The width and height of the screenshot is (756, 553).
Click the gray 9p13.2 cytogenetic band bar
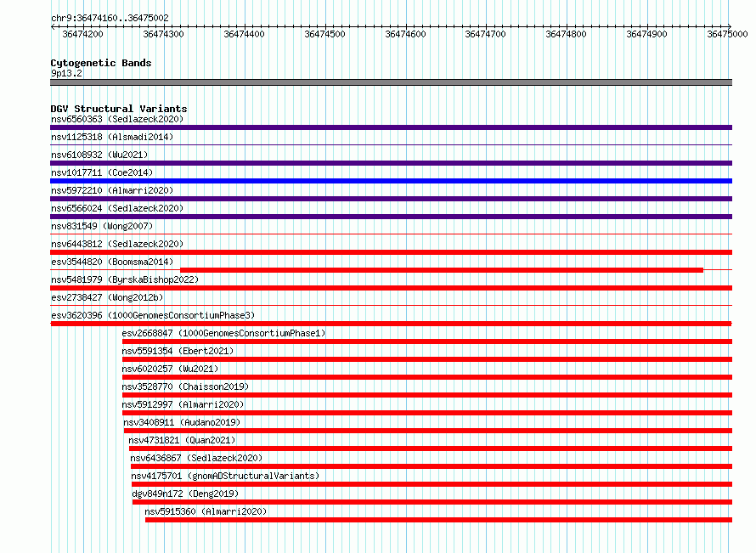point(391,82)
